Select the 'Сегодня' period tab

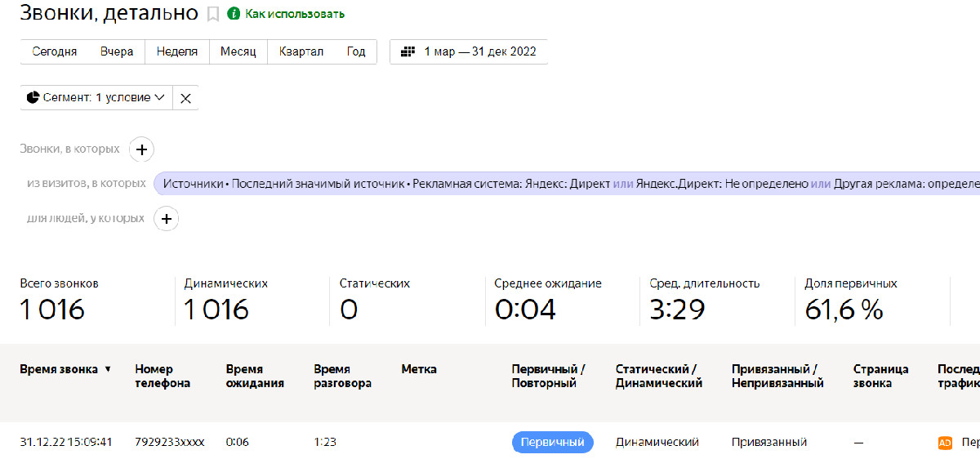(55, 51)
